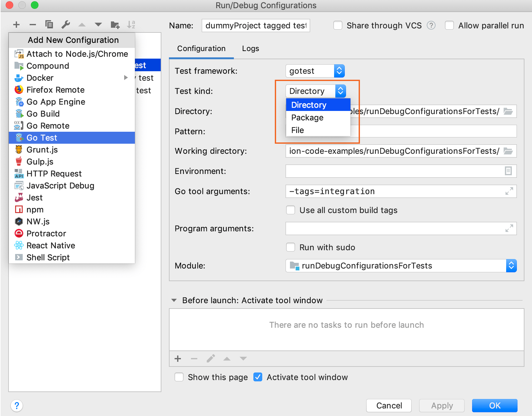Open the Module dropdown
Viewport: 532px width, 416px height.
pos(401,266)
